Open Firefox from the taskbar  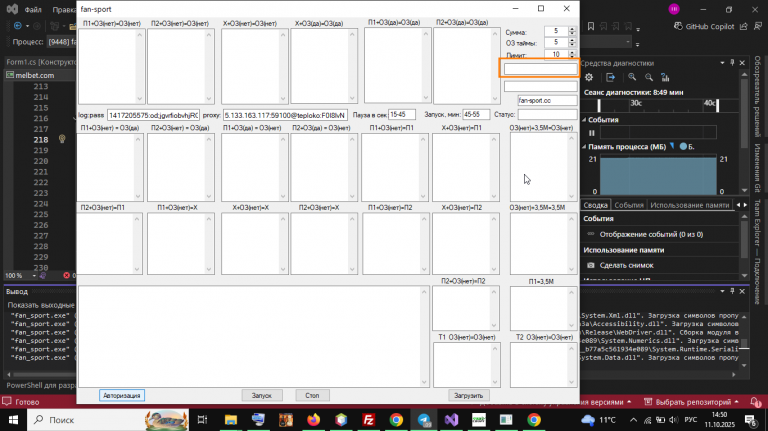[x=313, y=420]
